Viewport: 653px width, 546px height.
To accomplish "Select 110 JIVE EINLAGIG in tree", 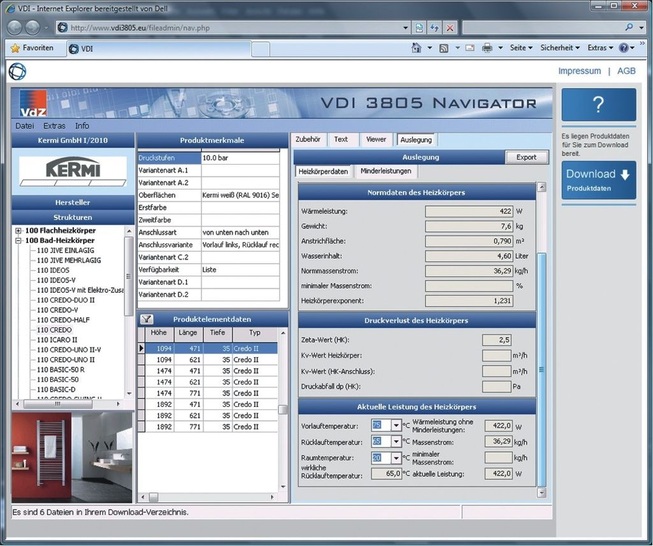I will (x=65, y=250).
